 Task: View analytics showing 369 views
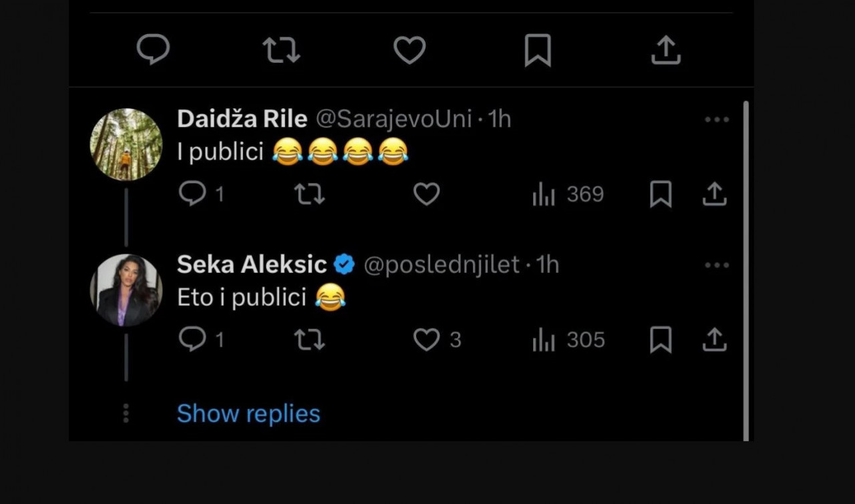[568, 194]
